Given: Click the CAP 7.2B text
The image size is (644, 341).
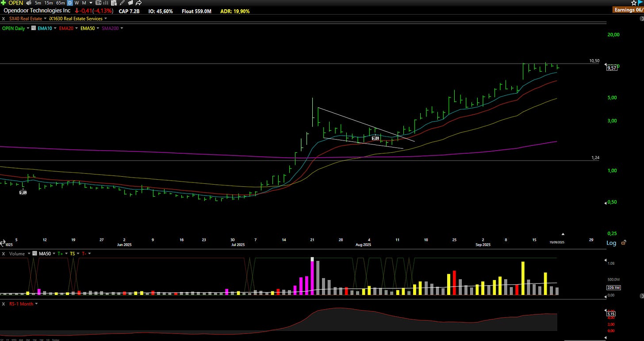Looking at the screenshot, I should pos(129,11).
